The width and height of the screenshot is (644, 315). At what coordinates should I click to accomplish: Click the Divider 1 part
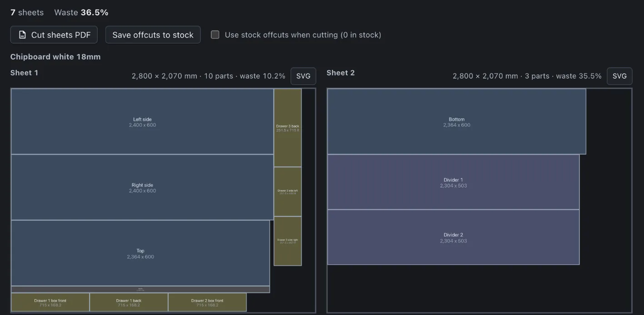454,182
